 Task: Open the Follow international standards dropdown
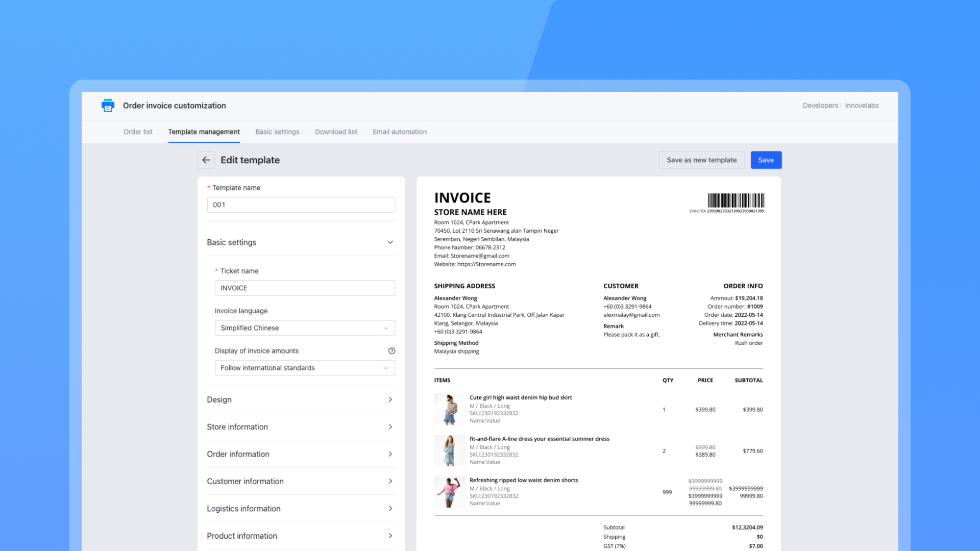(305, 368)
